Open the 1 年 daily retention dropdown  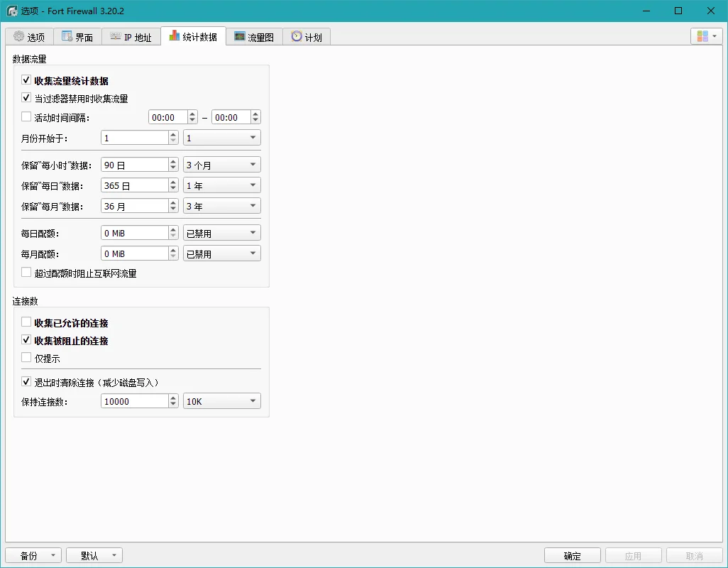[x=222, y=185]
